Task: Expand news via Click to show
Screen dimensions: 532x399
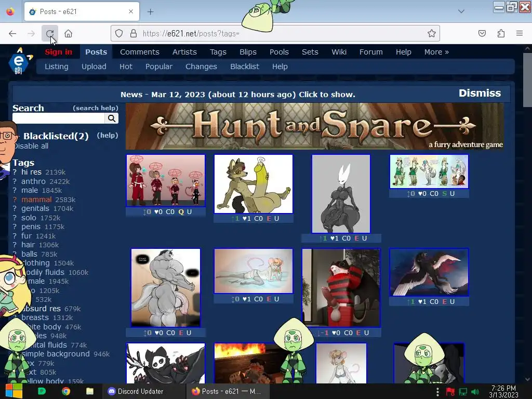Action: pyautogui.click(x=327, y=95)
